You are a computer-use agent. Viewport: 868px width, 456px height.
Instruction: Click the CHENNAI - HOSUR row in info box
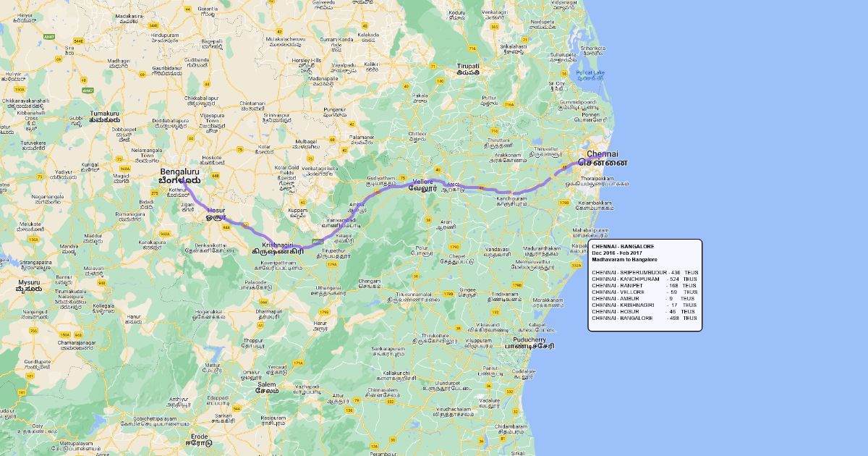644,311
